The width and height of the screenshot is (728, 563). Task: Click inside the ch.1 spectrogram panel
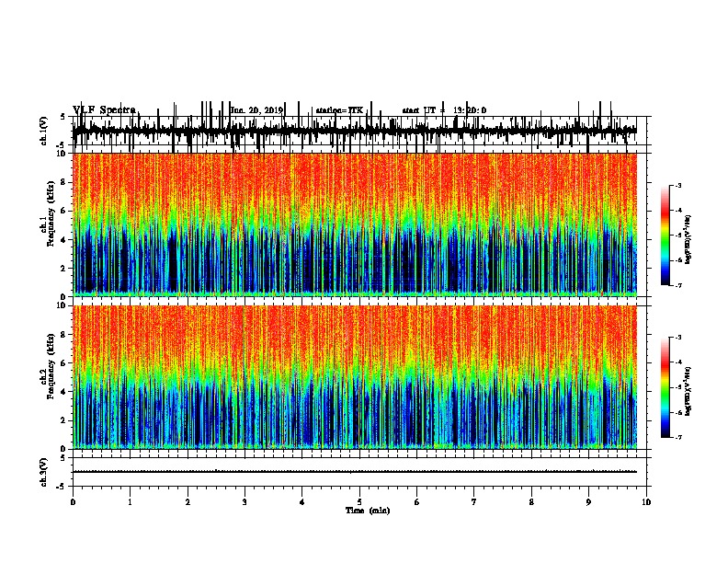click(x=355, y=224)
